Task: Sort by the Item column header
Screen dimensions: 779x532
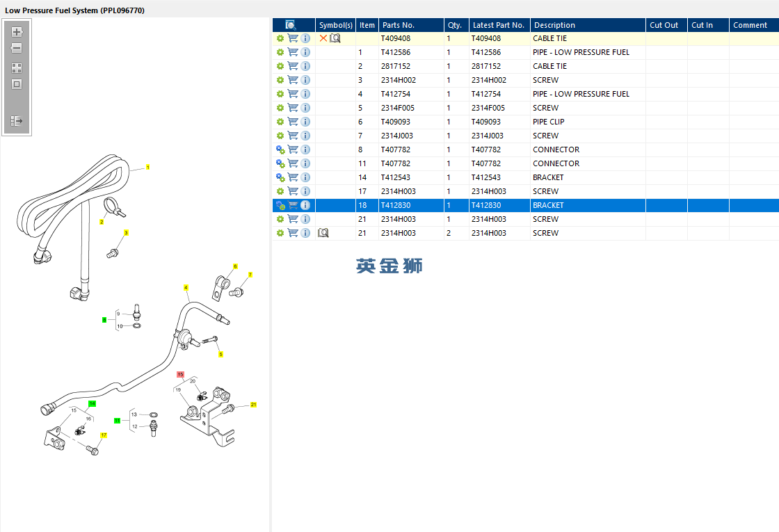Action: 367,25
